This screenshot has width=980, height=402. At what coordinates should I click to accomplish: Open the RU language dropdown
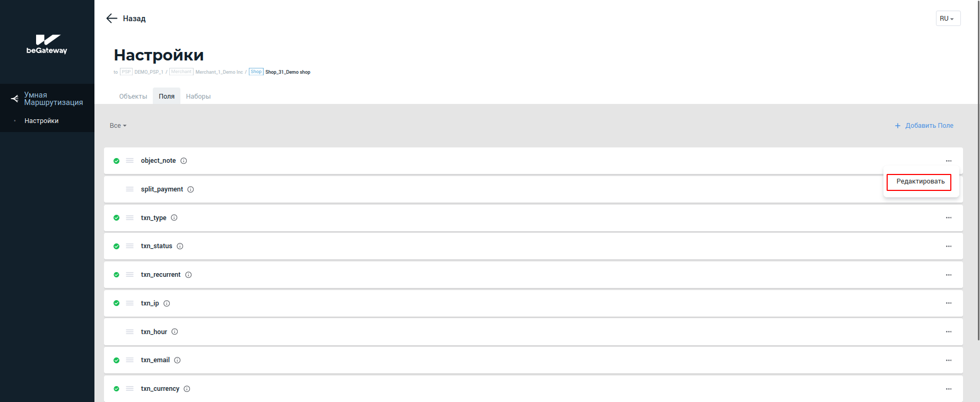(948, 19)
